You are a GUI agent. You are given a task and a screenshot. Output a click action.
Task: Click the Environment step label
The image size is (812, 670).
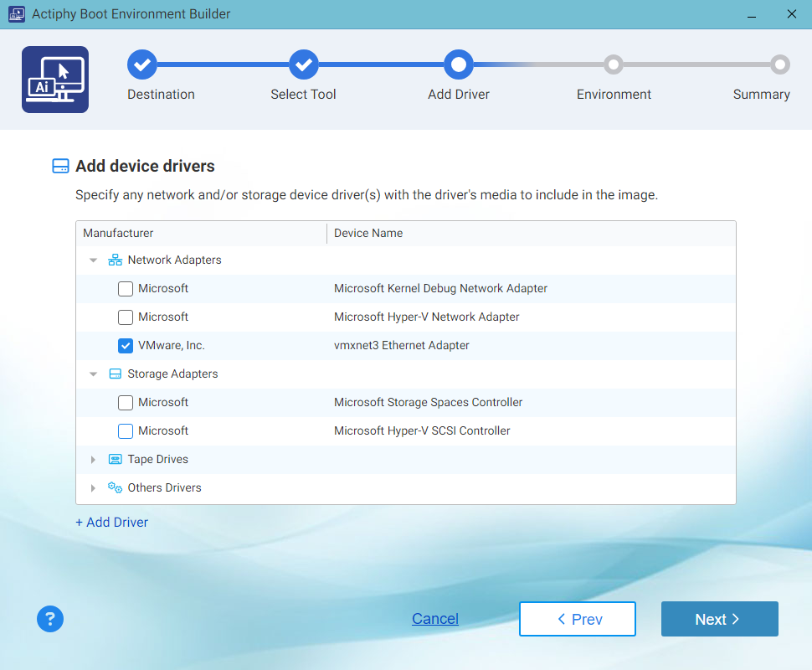pos(614,95)
